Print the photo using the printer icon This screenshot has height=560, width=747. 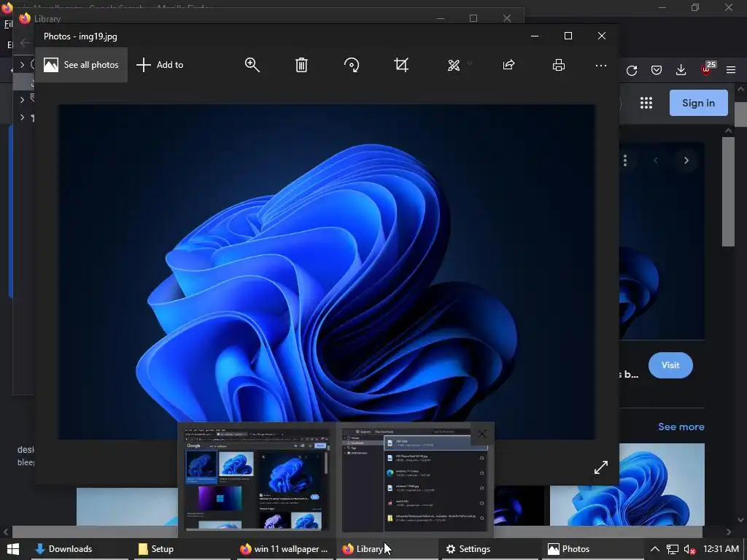click(x=559, y=65)
